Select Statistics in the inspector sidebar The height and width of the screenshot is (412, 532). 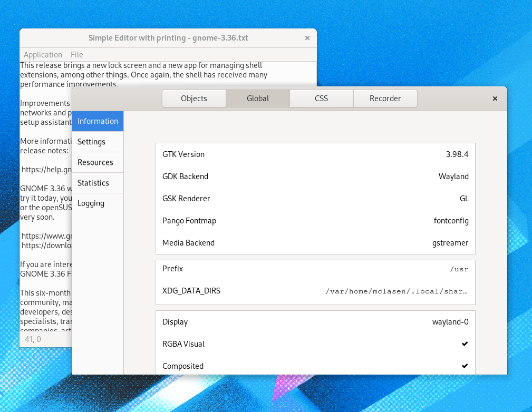coord(98,183)
